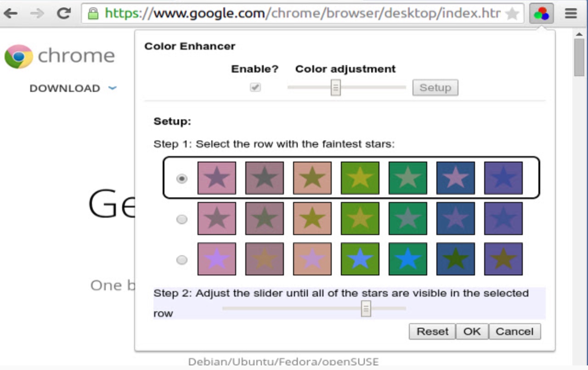Click the address bar URL
588x370 pixels.
(302, 14)
